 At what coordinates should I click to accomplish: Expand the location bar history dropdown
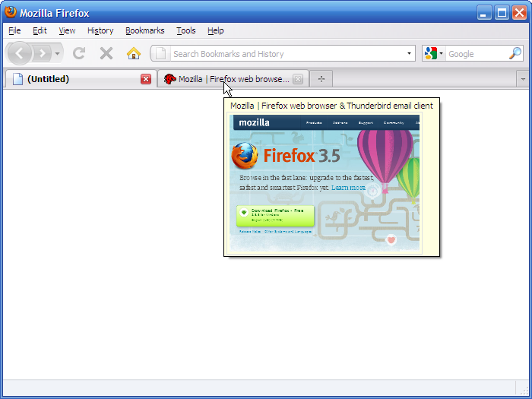pyautogui.click(x=409, y=54)
